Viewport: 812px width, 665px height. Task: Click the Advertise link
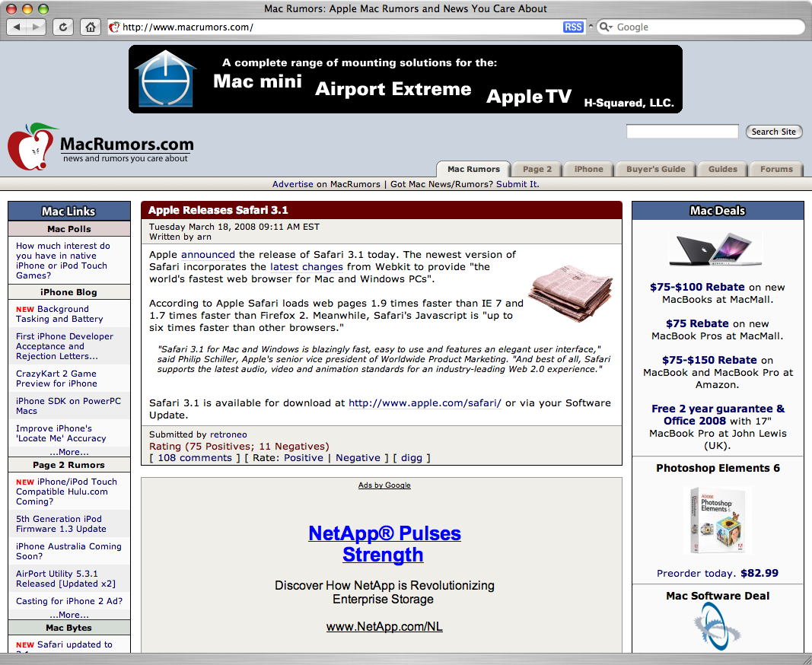(x=292, y=184)
